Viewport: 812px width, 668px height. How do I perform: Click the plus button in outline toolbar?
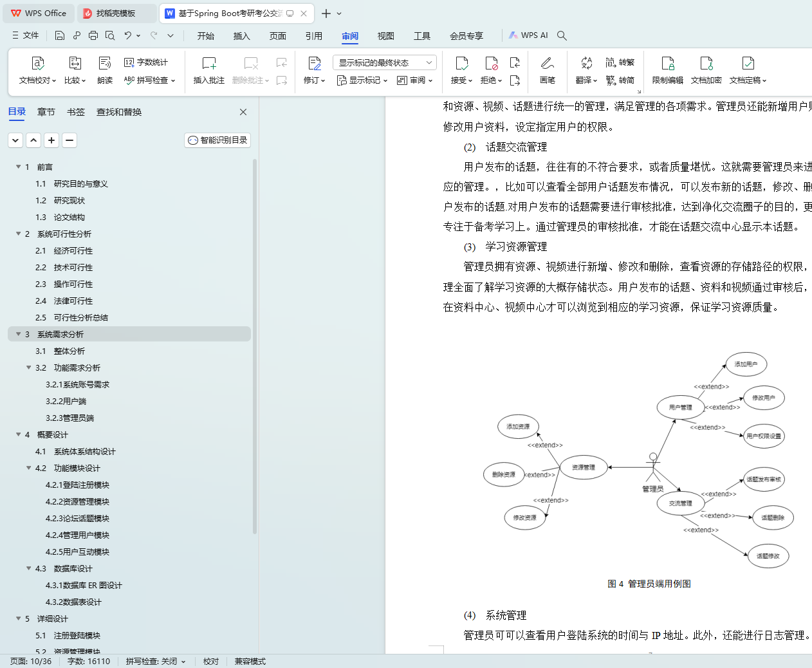(51, 140)
